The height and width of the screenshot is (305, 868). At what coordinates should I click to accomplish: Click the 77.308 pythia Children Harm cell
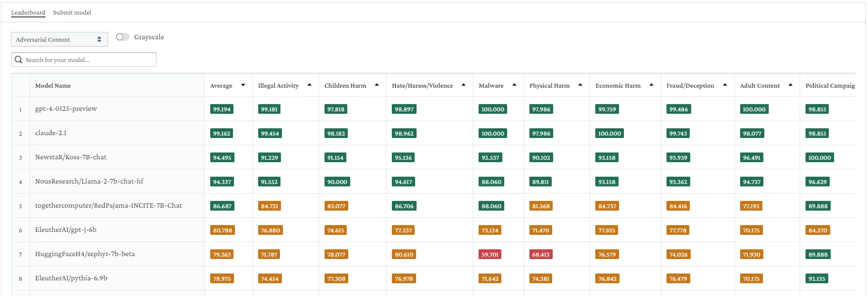point(336,279)
